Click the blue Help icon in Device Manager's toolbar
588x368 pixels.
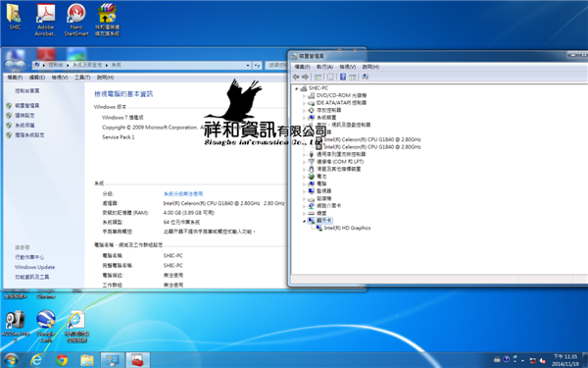pyautogui.click(x=343, y=77)
